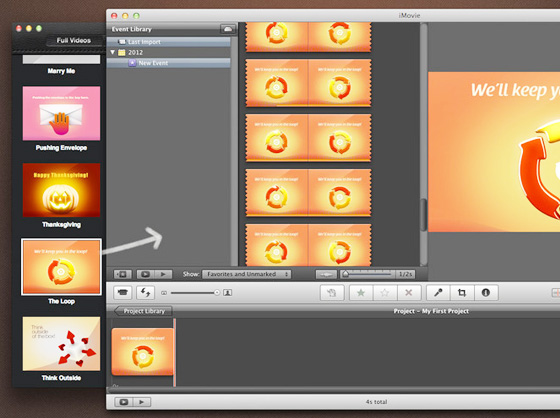560x418 pixels.
Task: Reject selection with the X button
Action: (x=409, y=293)
